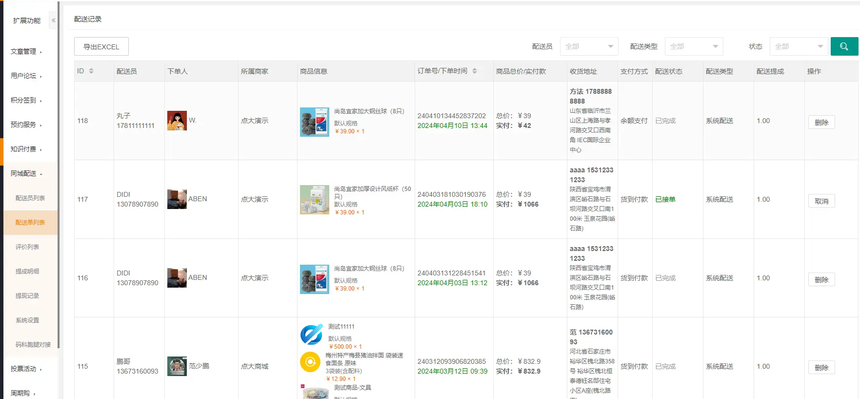Click ID 118 in the first row
The height and width of the screenshot is (399, 860).
click(x=82, y=121)
